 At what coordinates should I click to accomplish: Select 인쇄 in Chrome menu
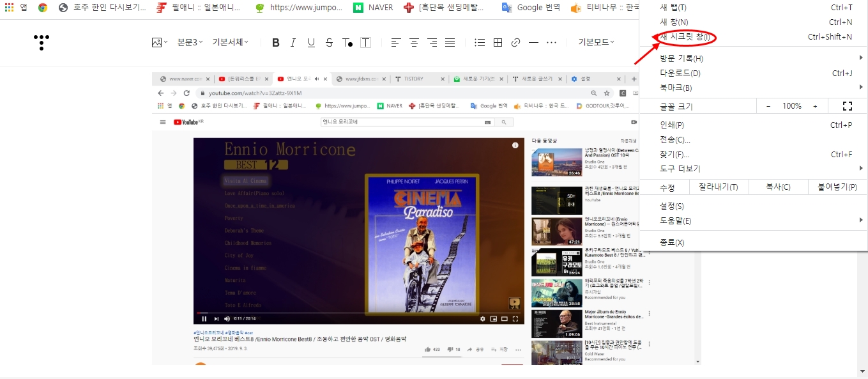point(753,125)
